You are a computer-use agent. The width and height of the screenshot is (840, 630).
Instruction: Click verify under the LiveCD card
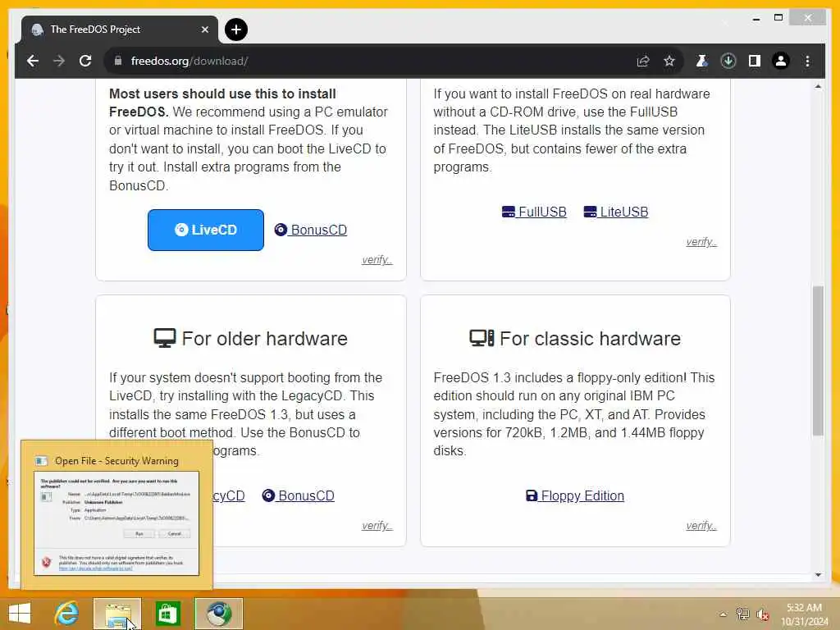[x=377, y=260]
